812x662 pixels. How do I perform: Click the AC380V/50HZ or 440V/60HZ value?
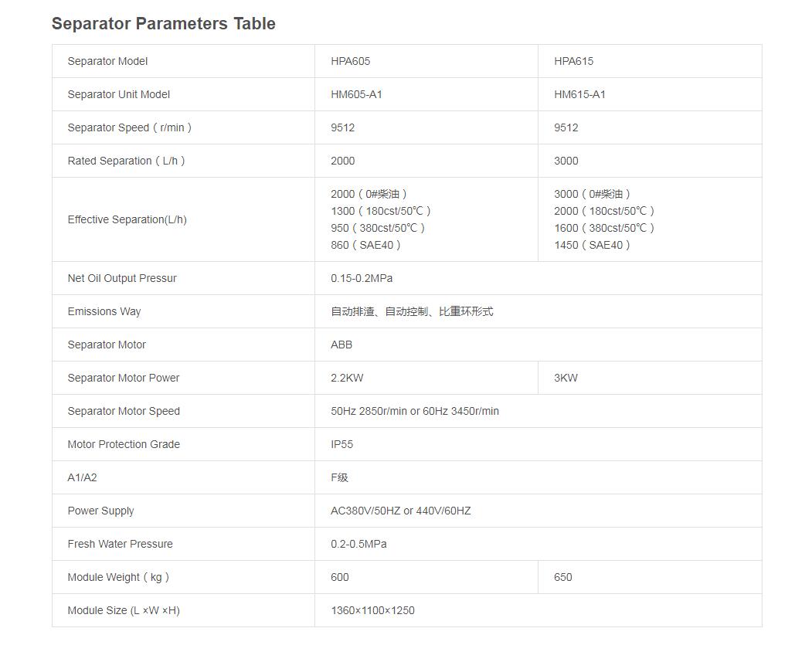click(400, 511)
